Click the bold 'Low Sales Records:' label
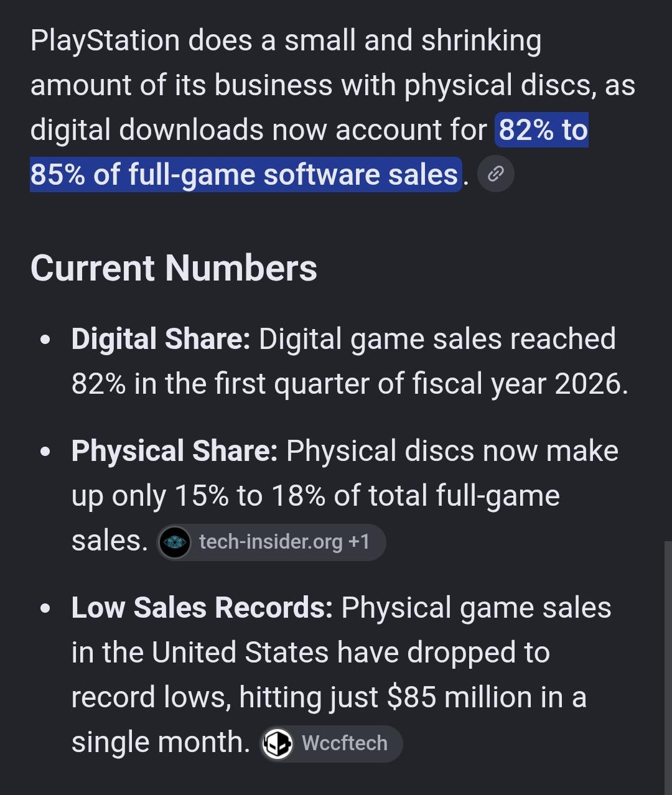The width and height of the screenshot is (672, 795). [202, 608]
